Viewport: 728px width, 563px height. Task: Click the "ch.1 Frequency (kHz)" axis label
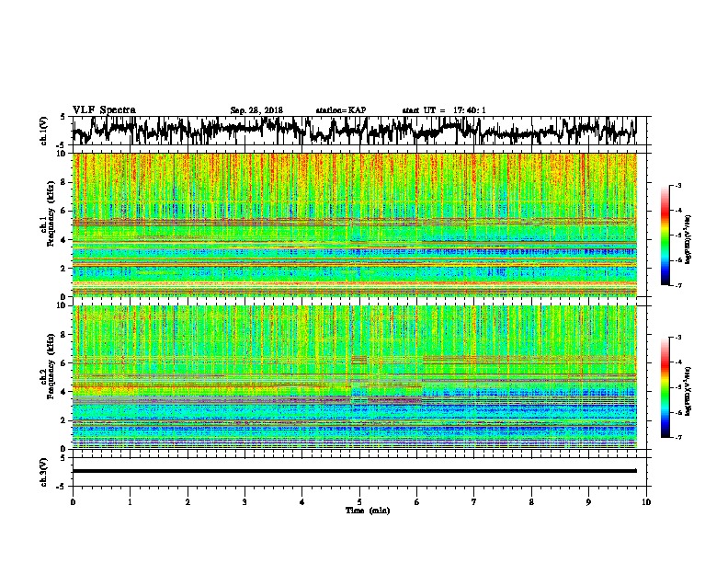tap(48, 213)
